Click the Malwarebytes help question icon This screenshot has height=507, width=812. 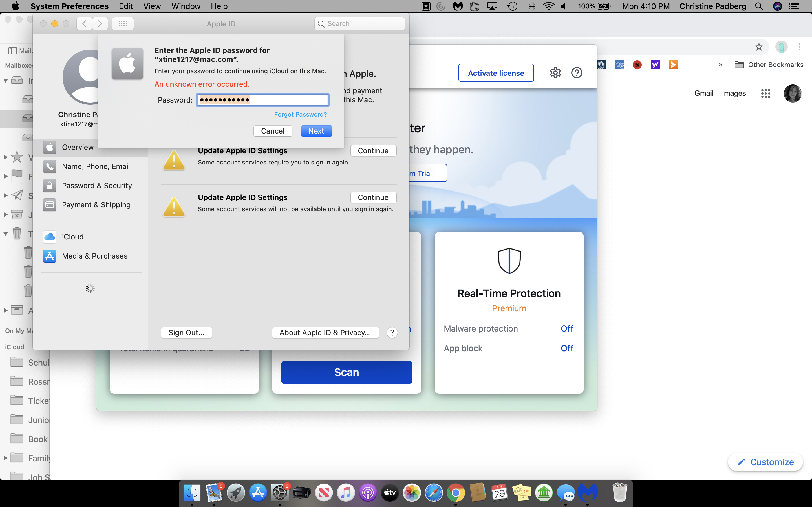click(577, 73)
